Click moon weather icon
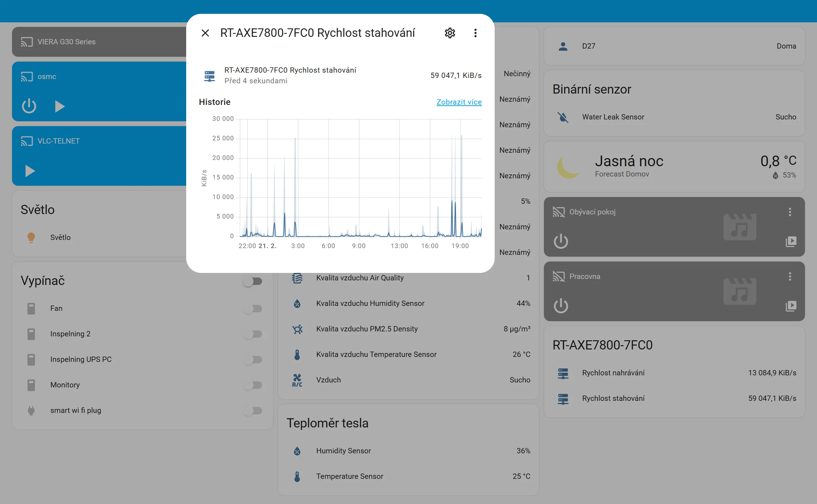 (x=568, y=167)
